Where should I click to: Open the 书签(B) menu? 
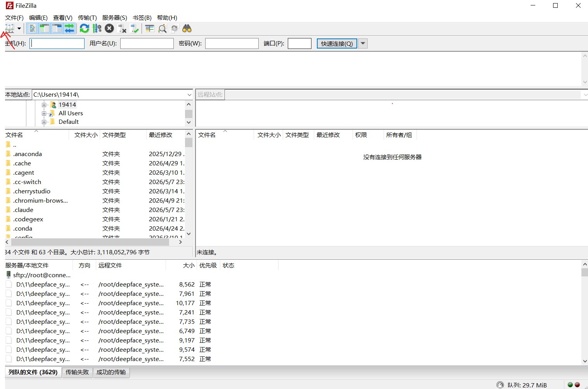142,18
